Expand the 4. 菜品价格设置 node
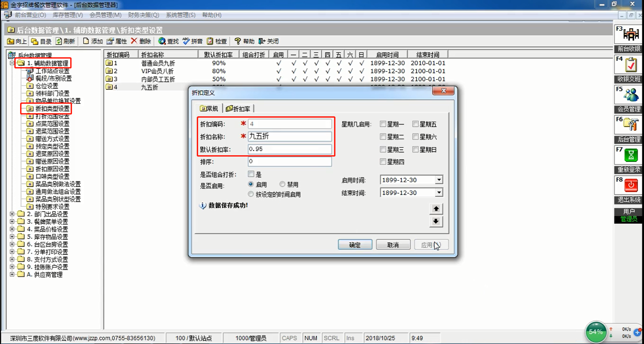644x344 pixels. (x=12, y=229)
